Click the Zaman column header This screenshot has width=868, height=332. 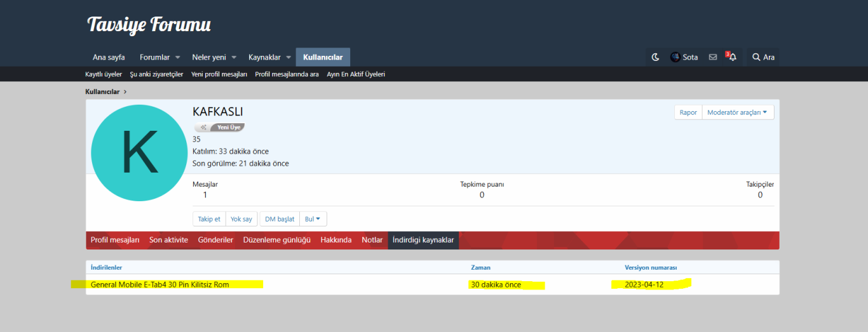(x=480, y=267)
